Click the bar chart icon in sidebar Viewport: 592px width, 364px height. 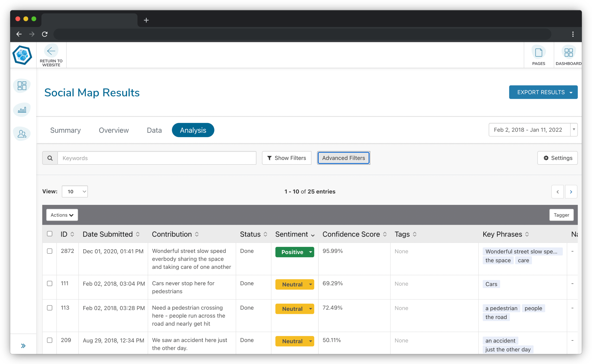22,111
